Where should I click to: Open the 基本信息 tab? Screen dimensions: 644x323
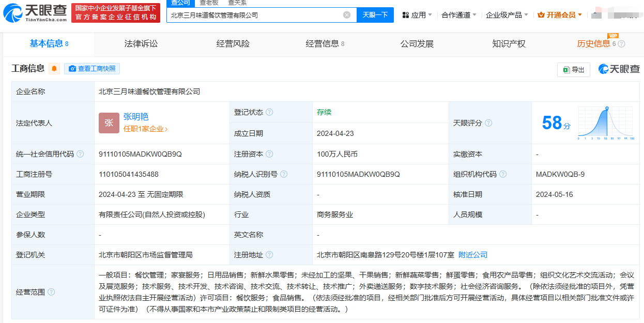pos(49,44)
